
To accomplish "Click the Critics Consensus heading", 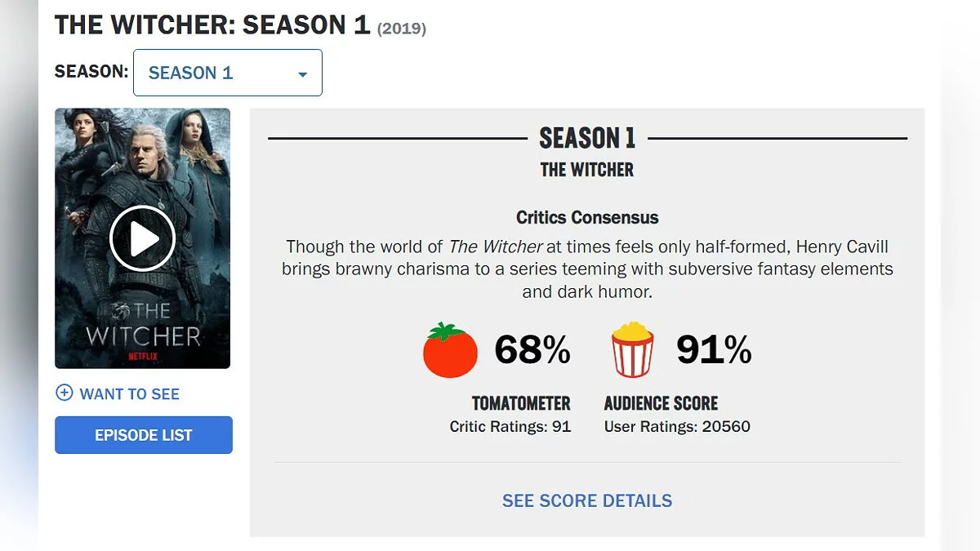I will (587, 218).
